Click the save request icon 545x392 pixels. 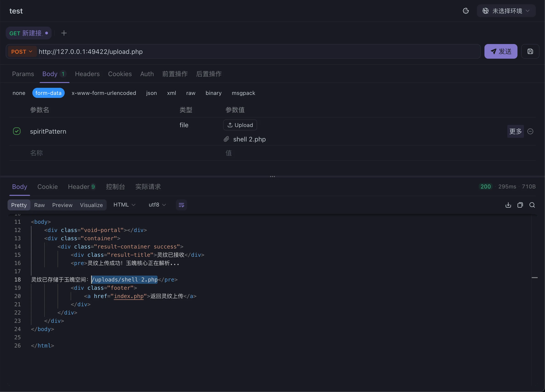coord(530,51)
